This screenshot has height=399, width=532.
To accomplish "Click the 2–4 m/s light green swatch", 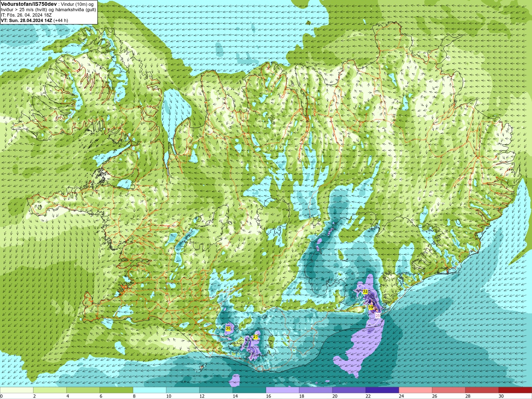I will point(50,390).
